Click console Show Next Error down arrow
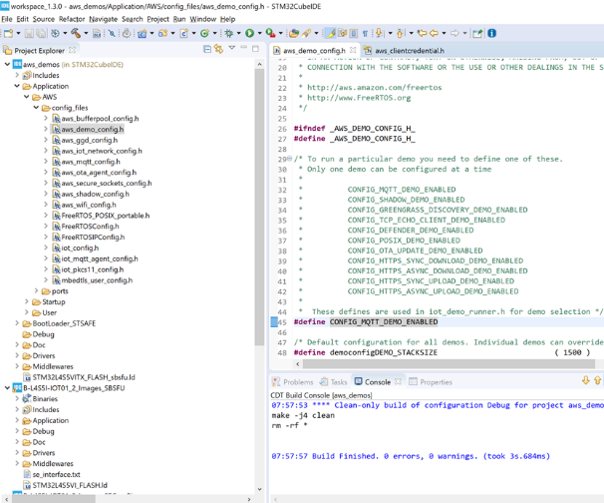The width and height of the screenshot is (604, 503). (586, 381)
